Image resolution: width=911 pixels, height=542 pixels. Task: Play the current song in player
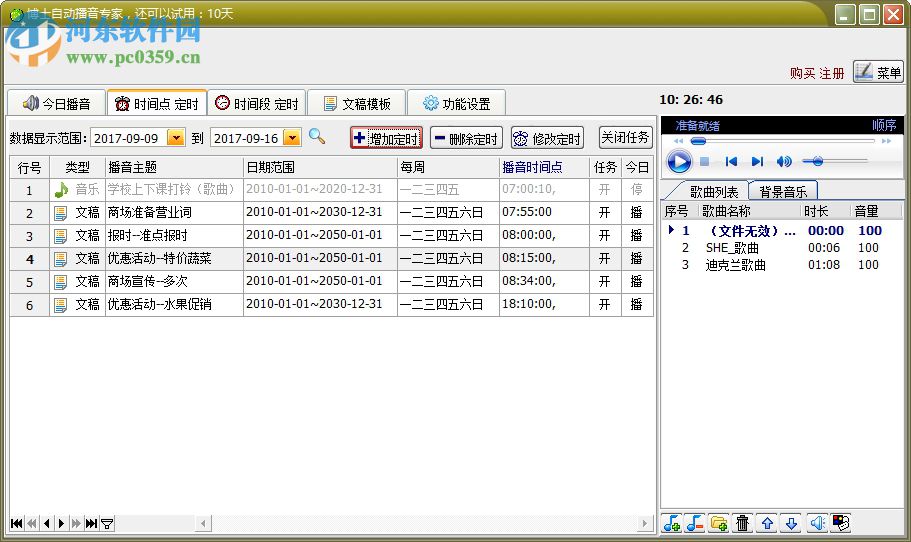tap(679, 161)
